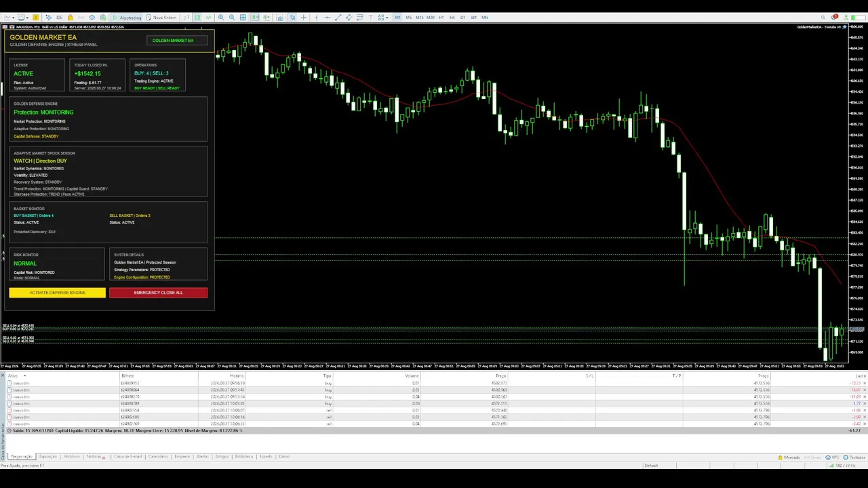
Task: Open the IDE editor
Action: click(59, 18)
